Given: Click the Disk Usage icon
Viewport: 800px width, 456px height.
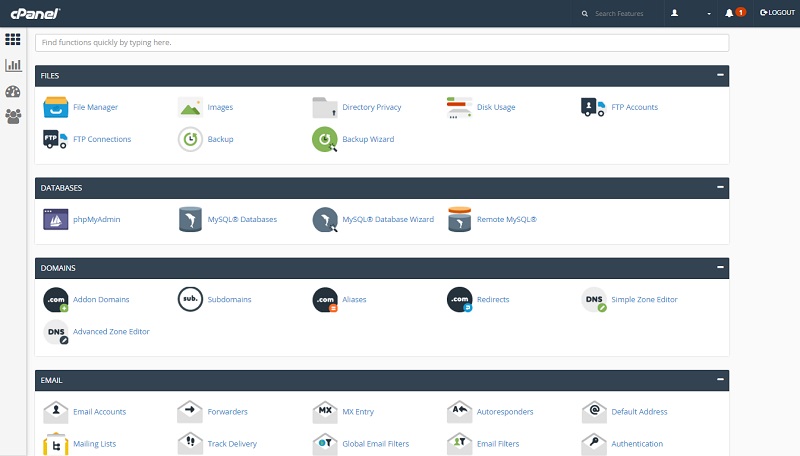Looking at the screenshot, I should click(x=459, y=107).
